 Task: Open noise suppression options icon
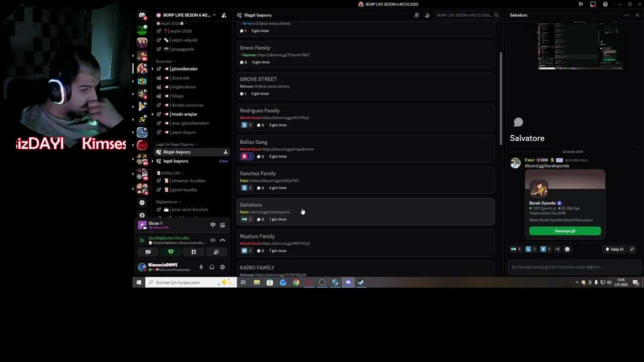tap(213, 240)
